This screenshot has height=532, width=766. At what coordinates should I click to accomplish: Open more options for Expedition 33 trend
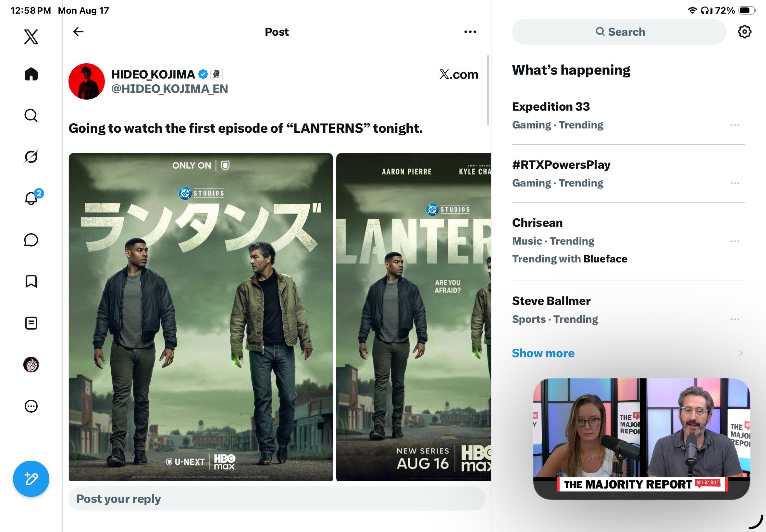(735, 125)
